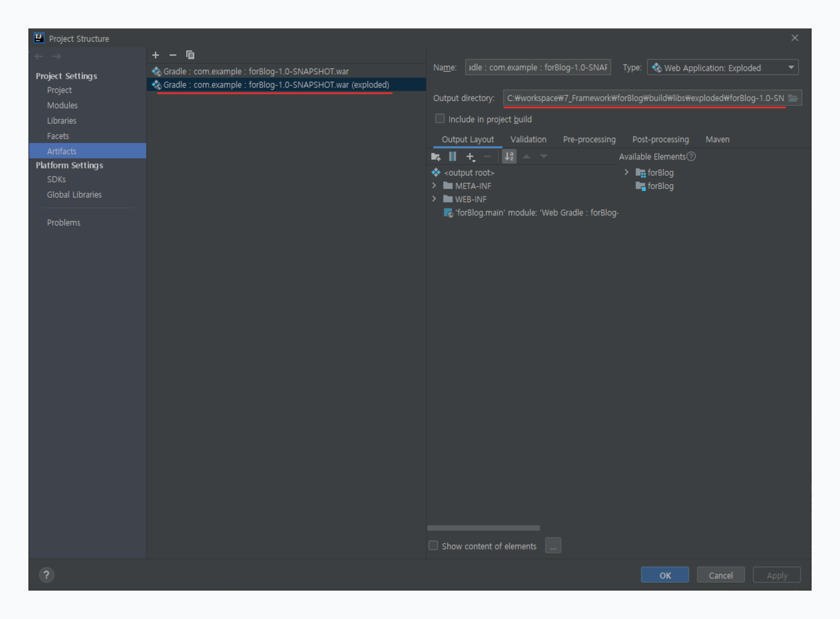Open the Problems section
Image resolution: width=840 pixels, height=619 pixels.
click(63, 222)
